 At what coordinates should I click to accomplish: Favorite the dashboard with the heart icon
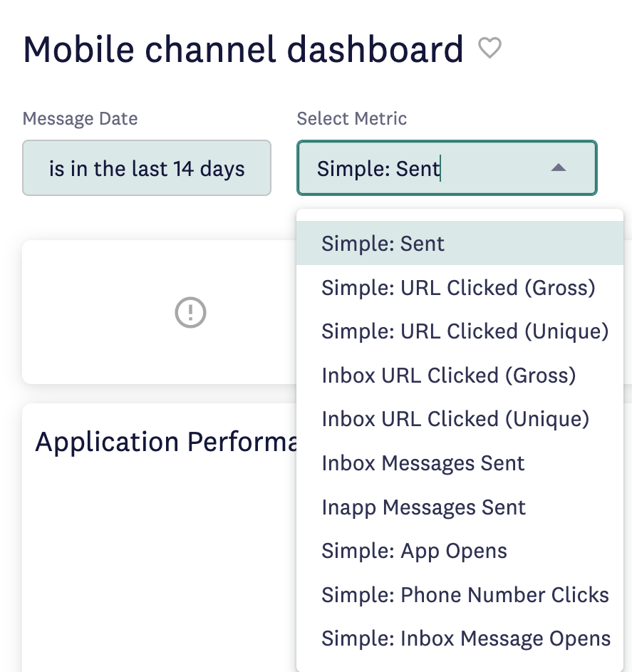[x=489, y=48]
